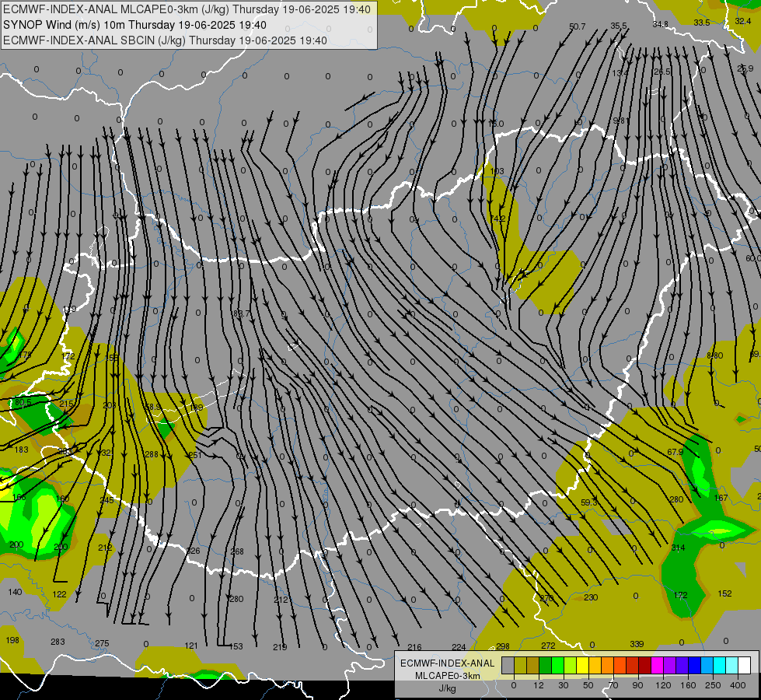Pick the white swatch at the legend end
Image resolution: width=761 pixels, height=700 pixels.
[x=744, y=665]
